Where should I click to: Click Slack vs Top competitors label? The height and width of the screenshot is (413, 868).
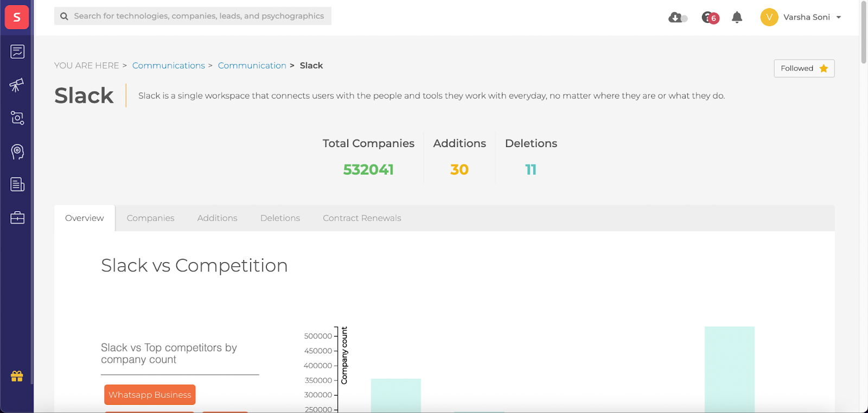[169, 353]
